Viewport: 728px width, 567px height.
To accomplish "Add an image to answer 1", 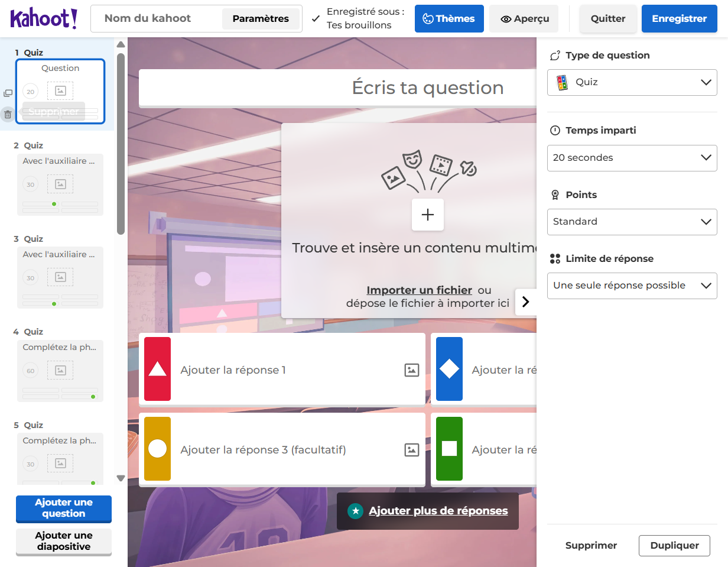I will (x=412, y=370).
